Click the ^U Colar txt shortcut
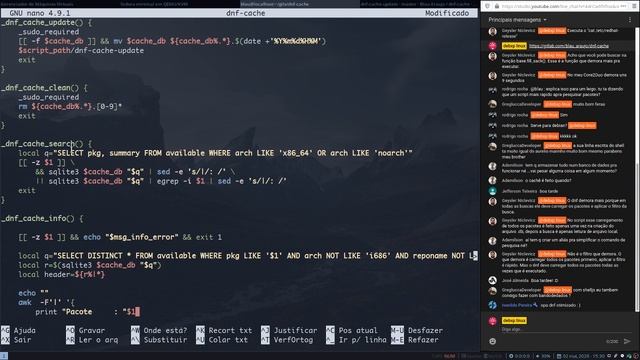The image size is (640, 360). coord(222,340)
